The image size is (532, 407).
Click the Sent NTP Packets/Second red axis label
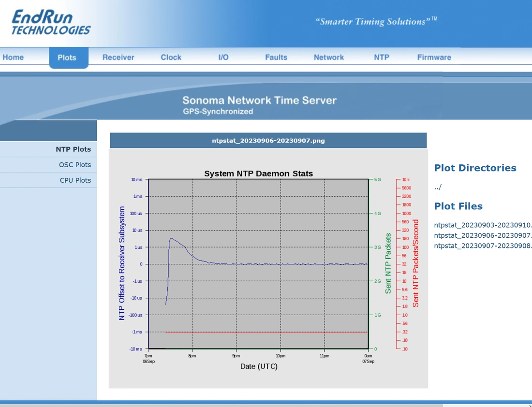415,263
